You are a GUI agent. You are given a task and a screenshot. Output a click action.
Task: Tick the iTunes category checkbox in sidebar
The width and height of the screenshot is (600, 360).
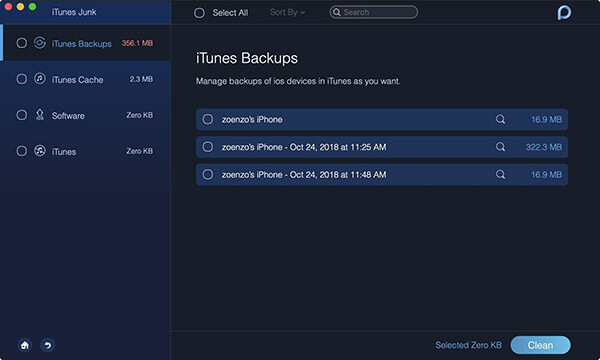coord(22,151)
